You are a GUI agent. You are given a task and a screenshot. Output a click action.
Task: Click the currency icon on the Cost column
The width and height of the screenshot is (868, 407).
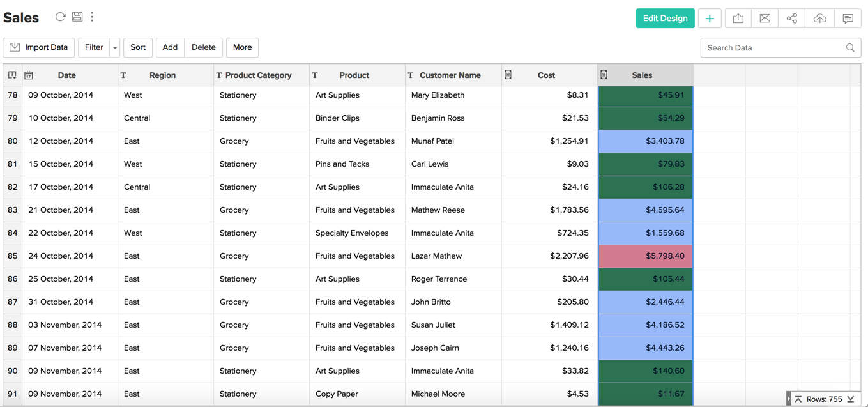(x=508, y=75)
